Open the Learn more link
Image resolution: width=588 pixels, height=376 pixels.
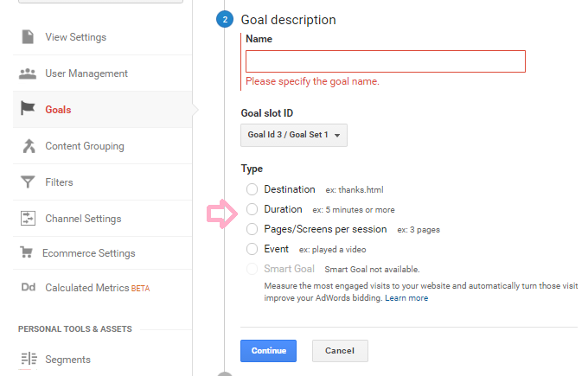pyautogui.click(x=406, y=298)
